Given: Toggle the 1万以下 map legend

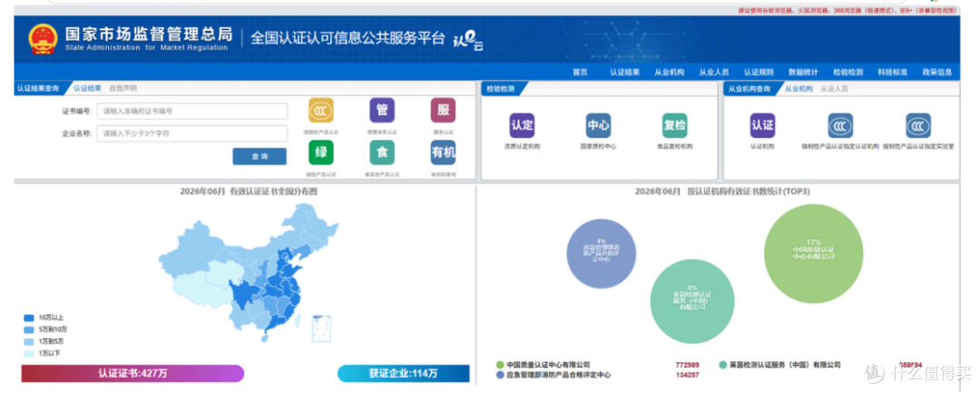Looking at the screenshot, I should click(x=42, y=353).
